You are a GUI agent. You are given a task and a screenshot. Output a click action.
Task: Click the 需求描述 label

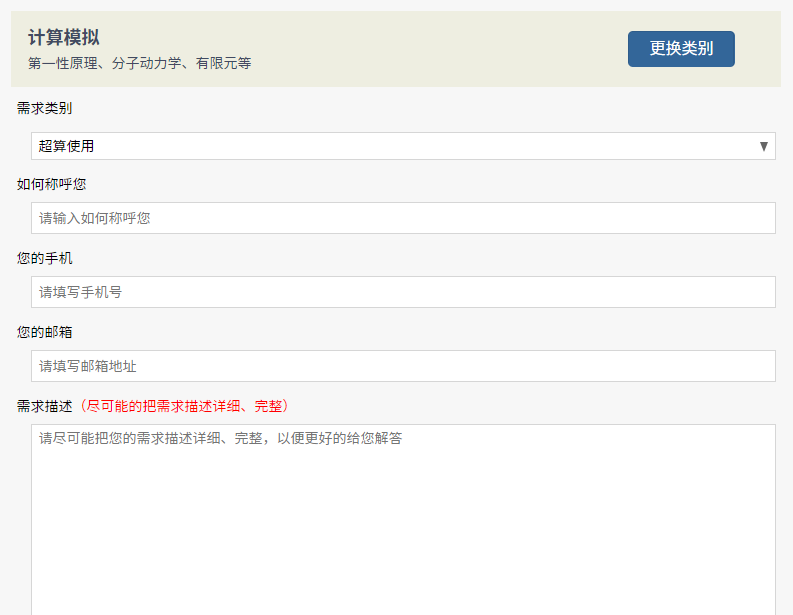coord(45,406)
